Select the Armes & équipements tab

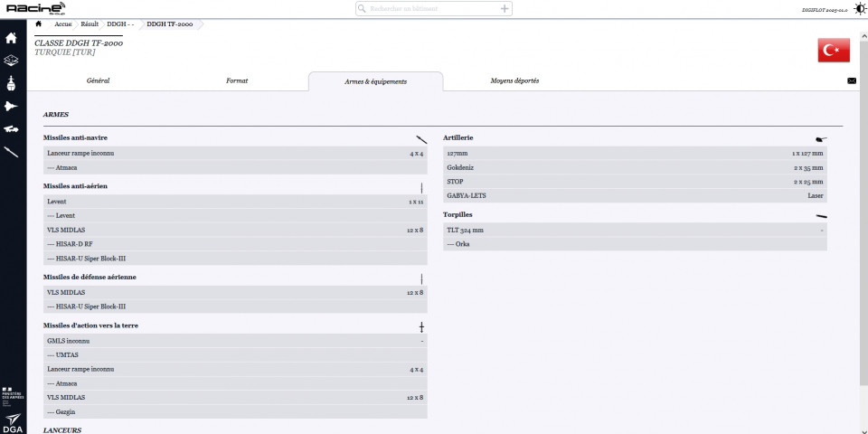375,81
